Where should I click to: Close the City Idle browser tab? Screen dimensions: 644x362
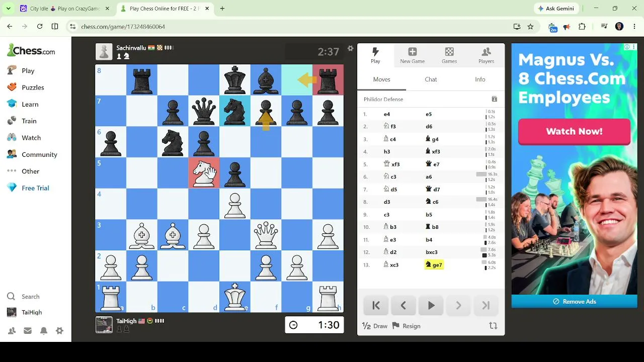click(x=107, y=9)
